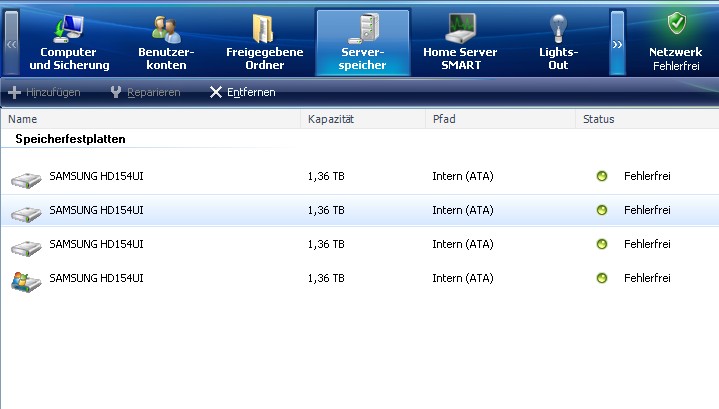Click the system drive's Intern (ATA) path
Image resolution: width=719 pixels, height=409 pixels.
[463, 278]
